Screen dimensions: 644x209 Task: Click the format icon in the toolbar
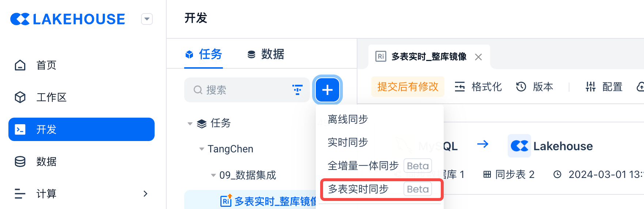click(x=459, y=87)
